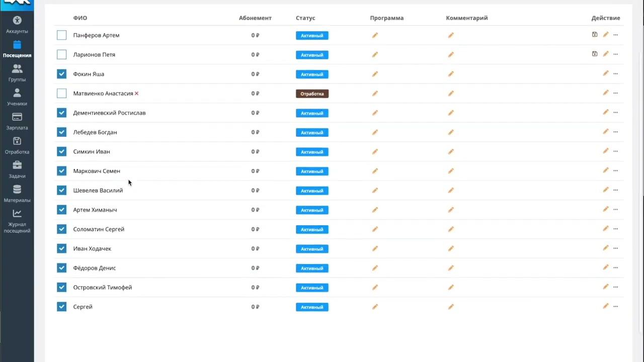Viewport: 644px width, 362px height.
Task: Edit comment pencil for Соломатин Сергей
Action: [x=451, y=229]
